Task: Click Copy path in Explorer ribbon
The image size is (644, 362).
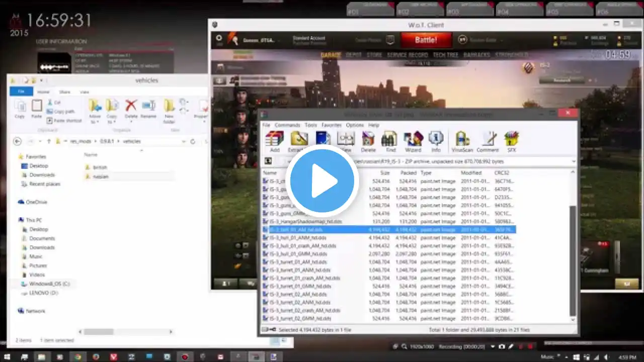Action: tap(60, 112)
